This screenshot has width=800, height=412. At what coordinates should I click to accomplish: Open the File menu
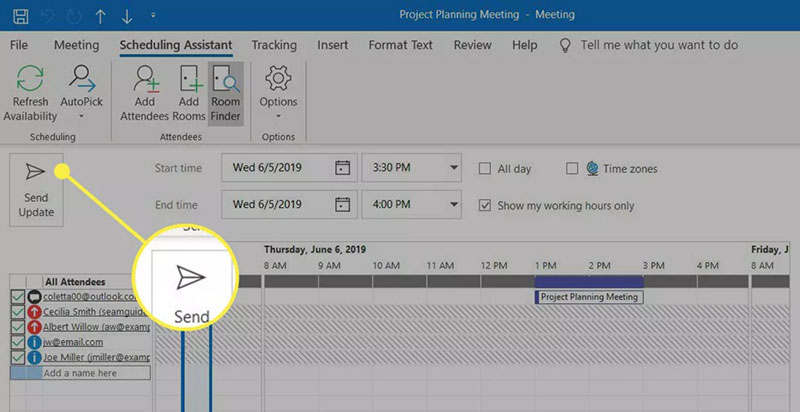click(x=19, y=45)
